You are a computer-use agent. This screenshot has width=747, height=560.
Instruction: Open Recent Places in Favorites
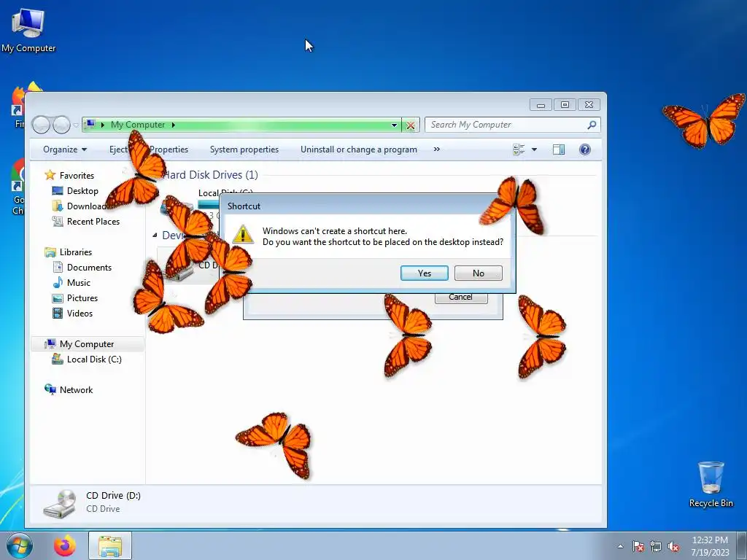[93, 222]
